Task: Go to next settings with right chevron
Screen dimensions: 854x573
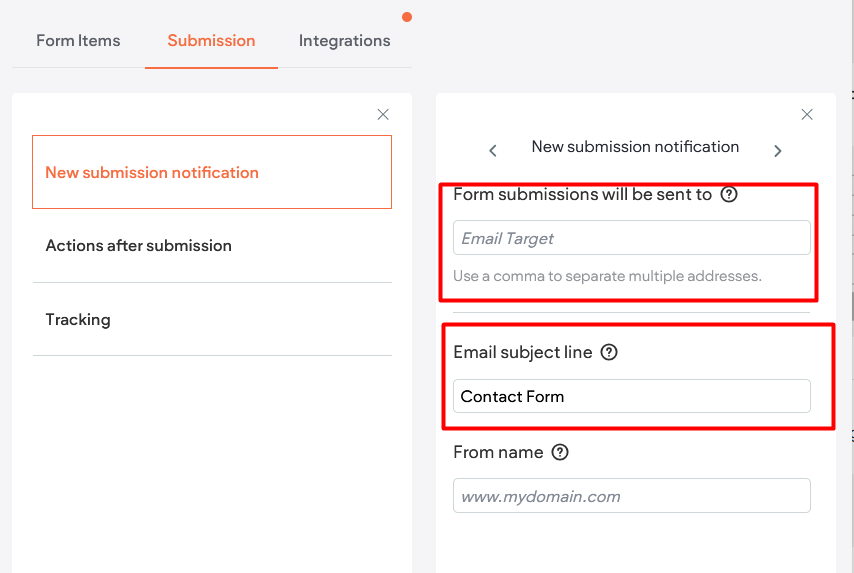Action: [x=777, y=150]
